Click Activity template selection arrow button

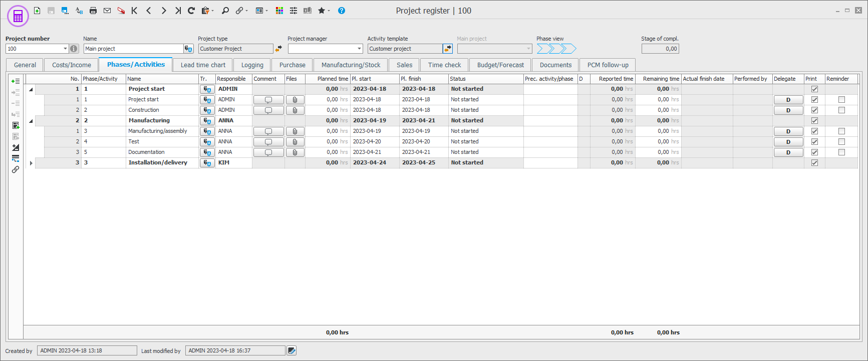point(448,49)
